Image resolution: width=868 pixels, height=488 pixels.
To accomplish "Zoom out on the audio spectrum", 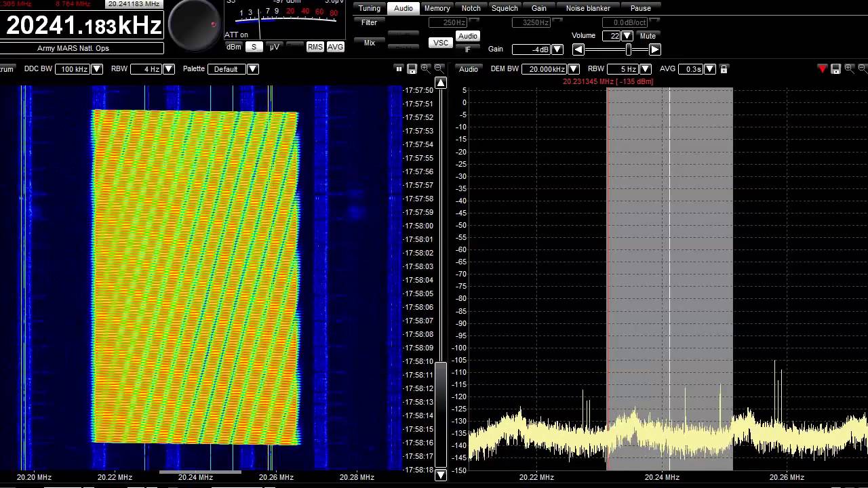I will (x=863, y=68).
